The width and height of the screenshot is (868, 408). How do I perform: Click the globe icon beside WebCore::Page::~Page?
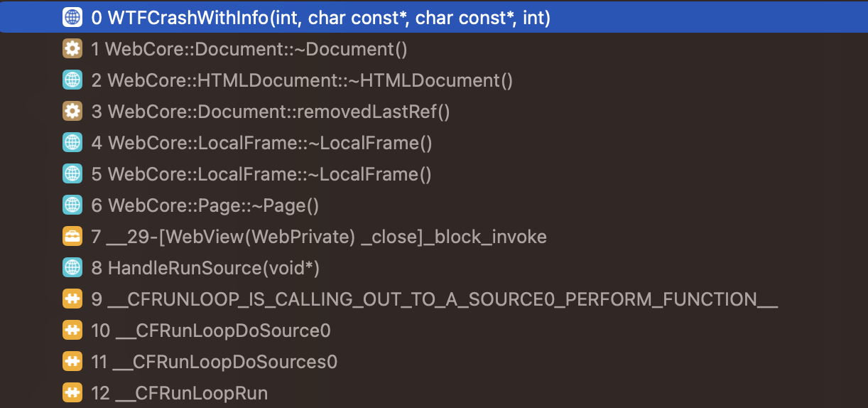tap(72, 205)
